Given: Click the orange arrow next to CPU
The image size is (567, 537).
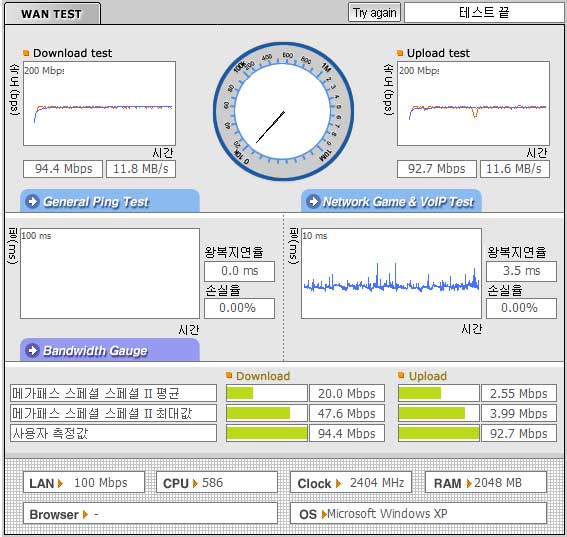Looking at the screenshot, I should (x=195, y=483).
